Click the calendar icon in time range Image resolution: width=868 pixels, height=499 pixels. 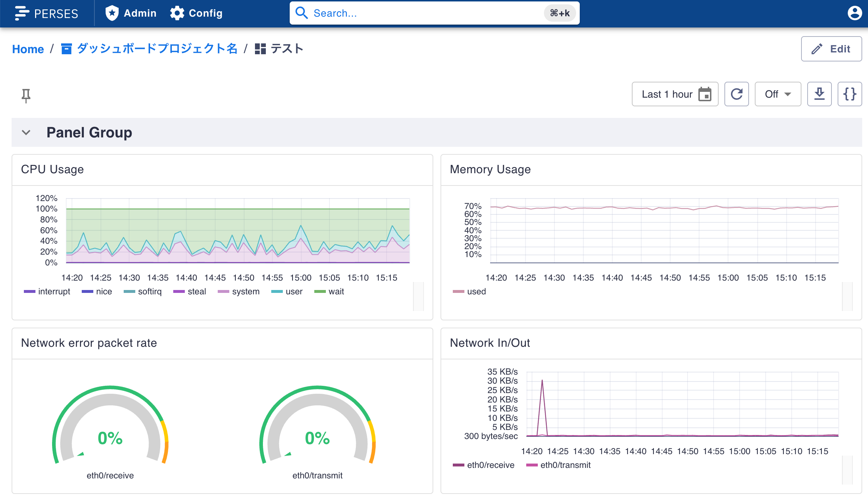[705, 94]
